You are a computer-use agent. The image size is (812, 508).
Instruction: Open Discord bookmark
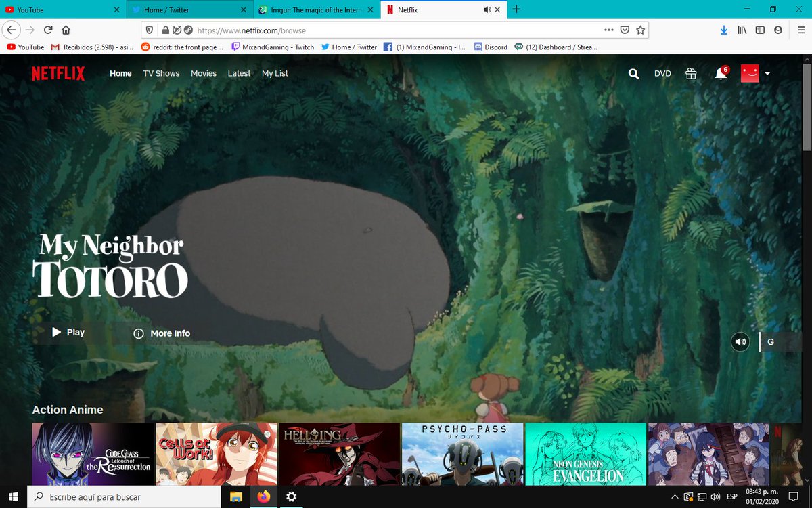pos(491,47)
